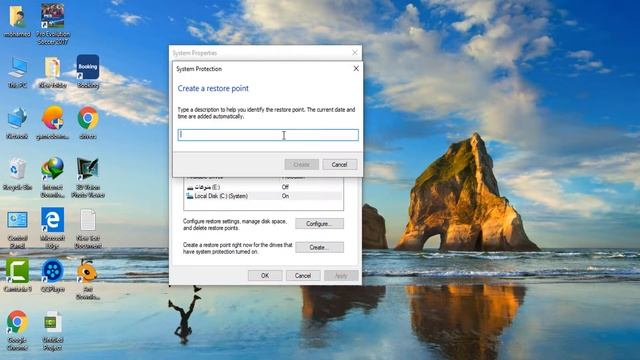Click the Configure... button
640x360 pixels.
coord(319,224)
